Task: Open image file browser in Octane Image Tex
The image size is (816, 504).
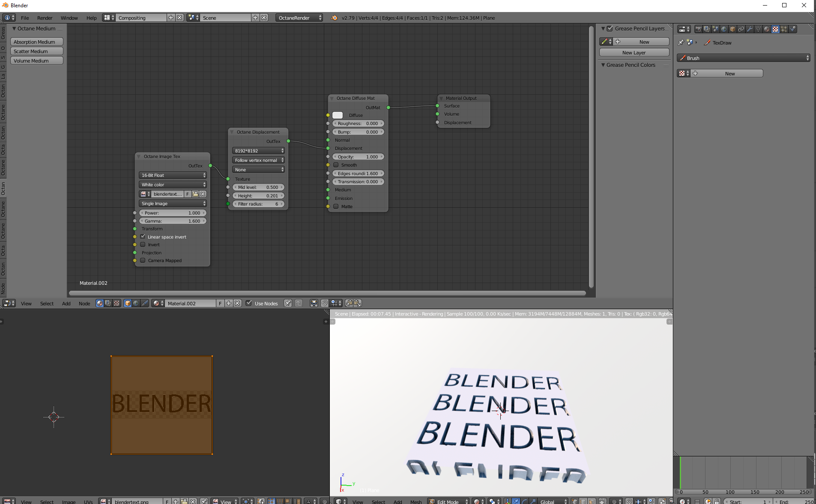Action: (x=195, y=194)
